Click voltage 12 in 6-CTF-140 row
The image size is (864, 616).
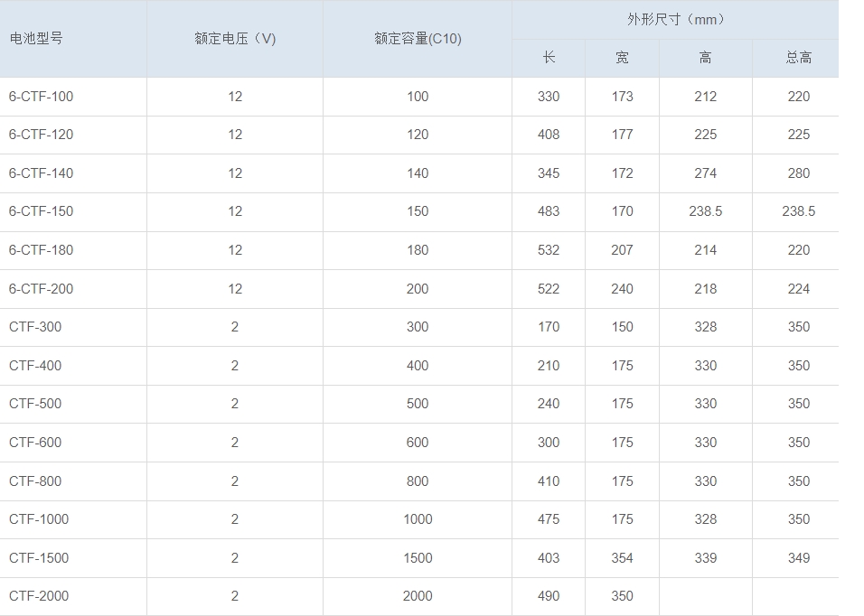pos(235,173)
